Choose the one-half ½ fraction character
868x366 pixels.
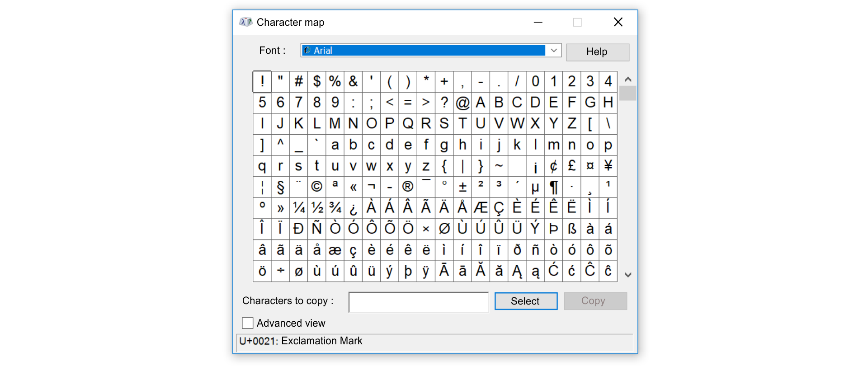pyautogui.click(x=316, y=208)
